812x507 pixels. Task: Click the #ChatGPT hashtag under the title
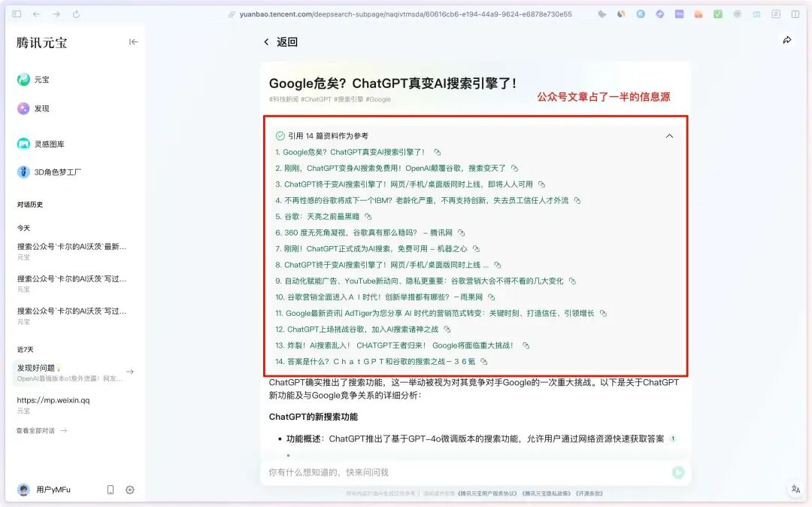tap(316, 99)
